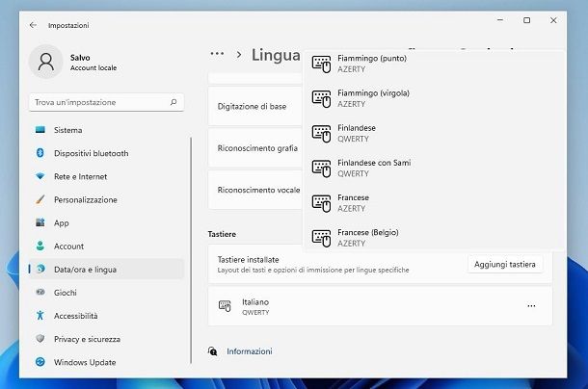Screen dimensions: 588x389
Task: Click the Data/ora e lingua globe icon
Action: tap(40, 269)
